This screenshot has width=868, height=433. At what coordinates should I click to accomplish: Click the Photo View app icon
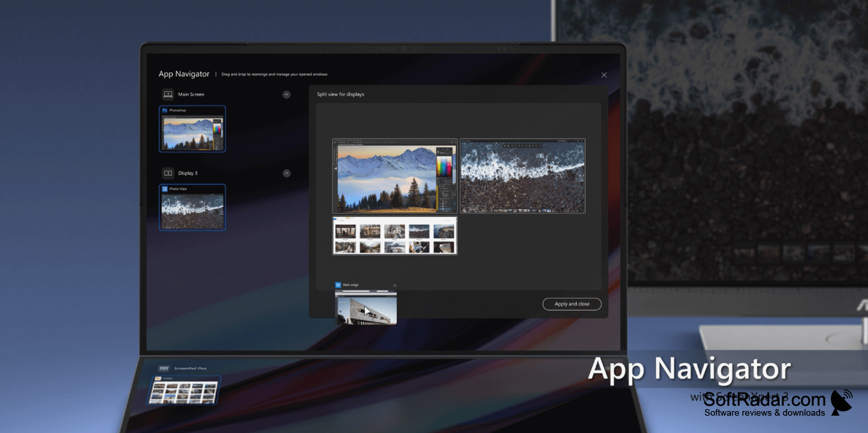[x=165, y=189]
